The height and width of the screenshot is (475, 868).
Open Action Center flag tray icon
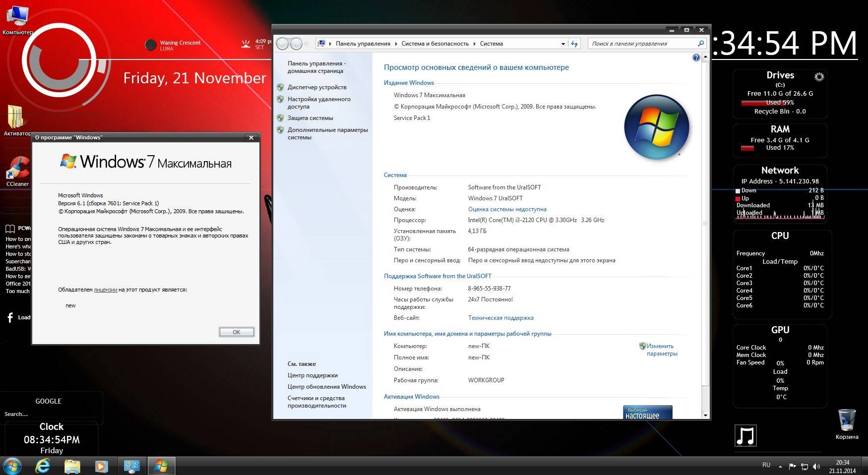(x=792, y=466)
